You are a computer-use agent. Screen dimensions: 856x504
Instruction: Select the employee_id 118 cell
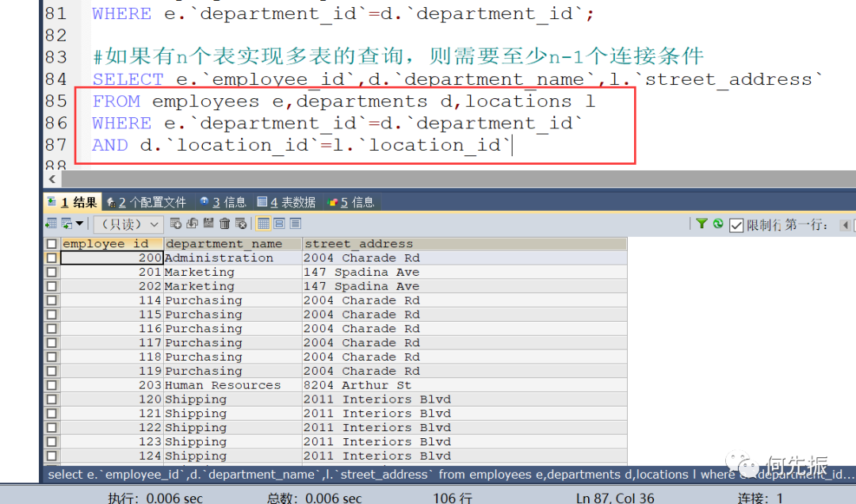click(112, 357)
